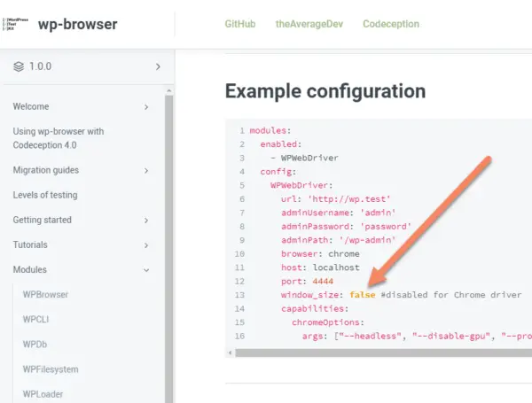Expand the Welcome section chevron

[146, 107]
